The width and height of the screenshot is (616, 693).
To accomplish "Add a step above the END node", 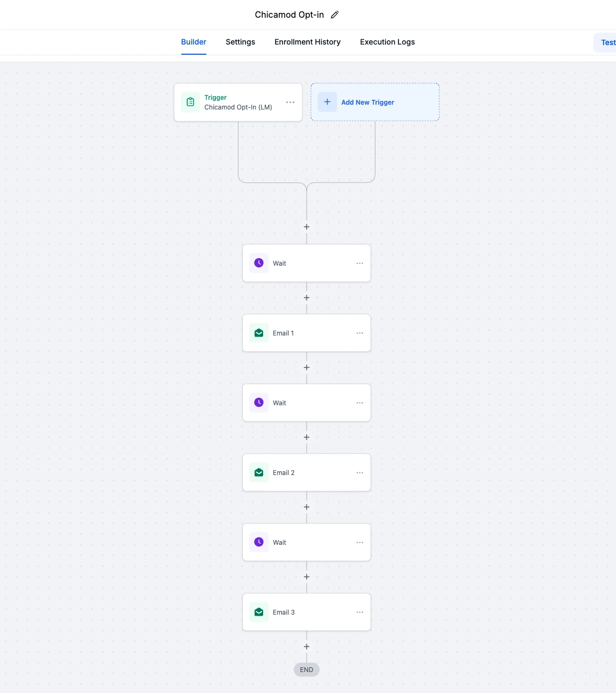I will coord(307,647).
